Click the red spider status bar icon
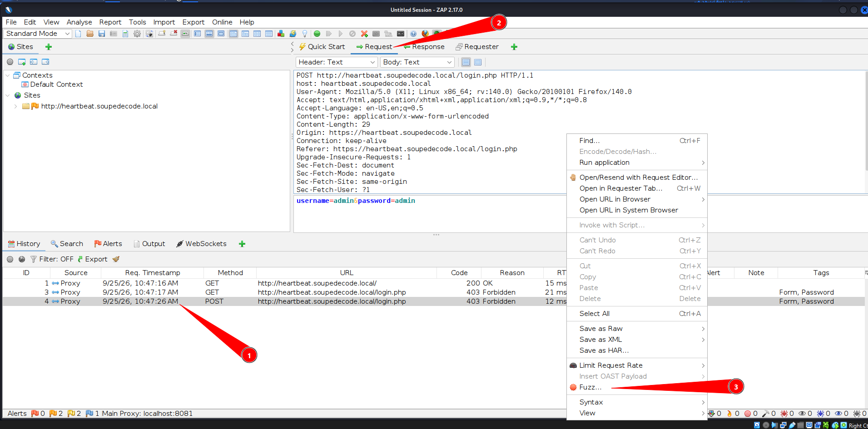The height and width of the screenshot is (429, 868). (x=784, y=414)
